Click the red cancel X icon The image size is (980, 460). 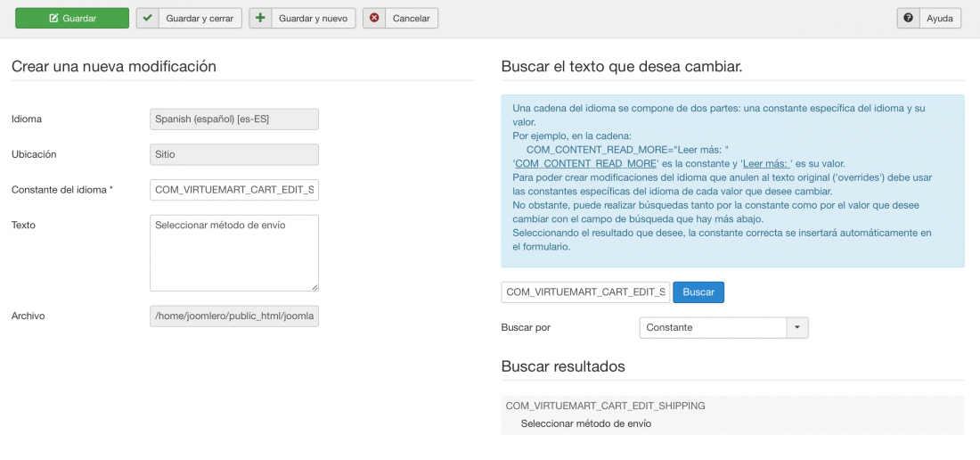pyautogui.click(x=374, y=18)
